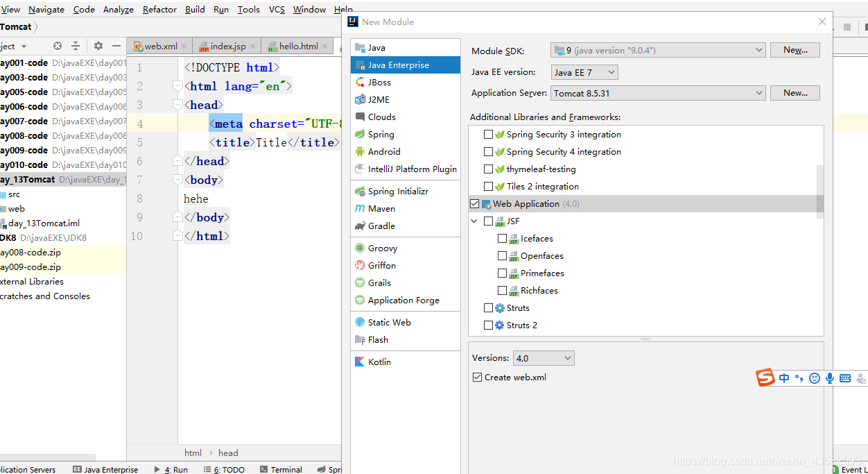Open Module SDK dropdown

coord(658,50)
